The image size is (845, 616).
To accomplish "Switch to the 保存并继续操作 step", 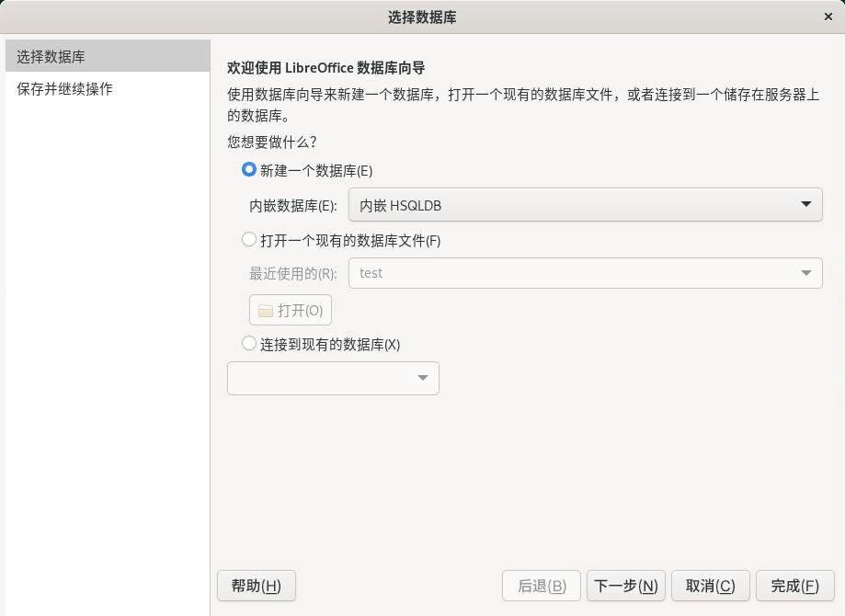I will tap(65, 89).
